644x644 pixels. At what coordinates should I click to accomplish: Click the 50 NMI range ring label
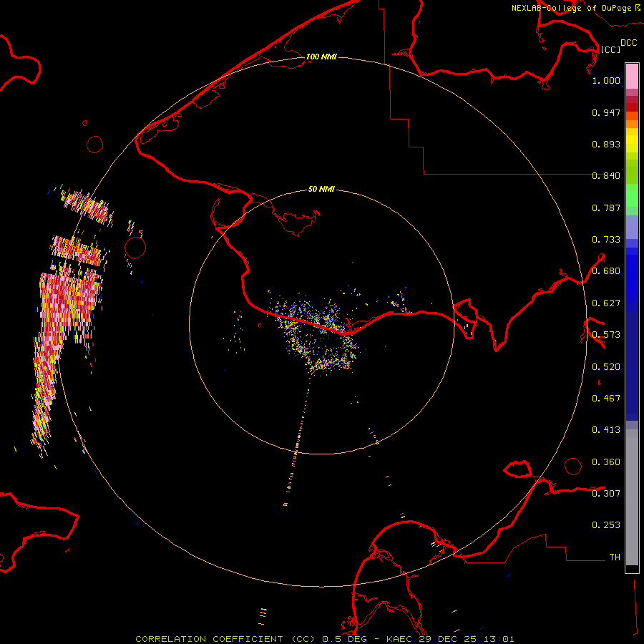pyautogui.click(x=321, y=189)
